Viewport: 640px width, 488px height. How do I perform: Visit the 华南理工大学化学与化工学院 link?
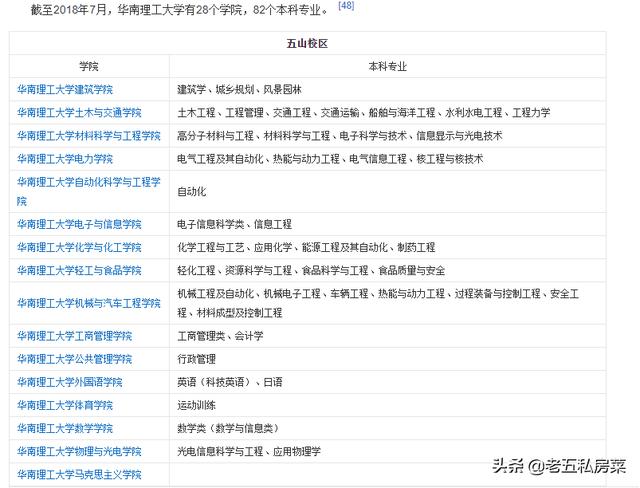(79, 247)
